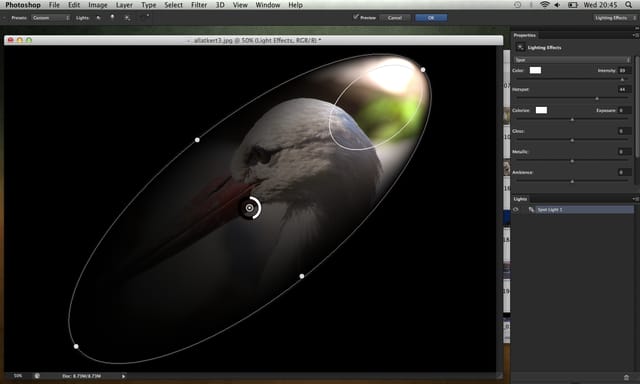
Task: Click the Hotspot value field
Action: tap(624, 89)
